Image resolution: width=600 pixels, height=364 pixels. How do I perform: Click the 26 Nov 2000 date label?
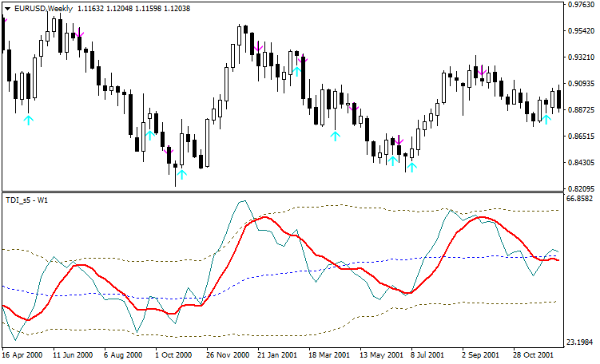228,355
